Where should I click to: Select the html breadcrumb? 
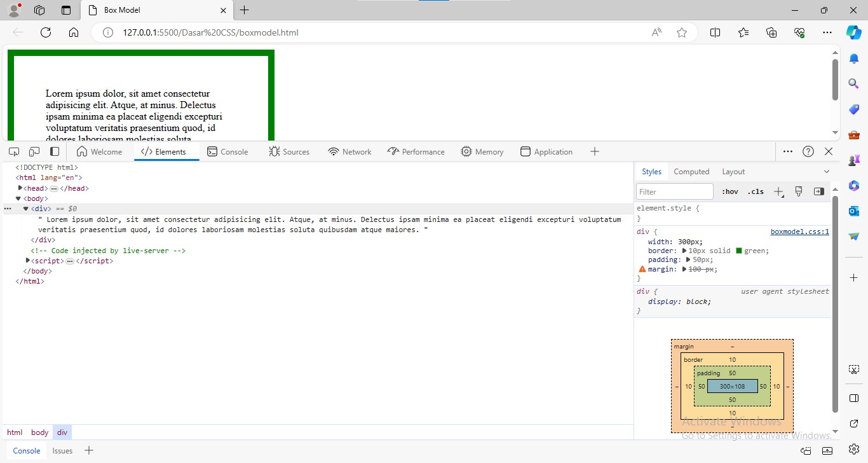pyautogui.click(x=15, y=432)
